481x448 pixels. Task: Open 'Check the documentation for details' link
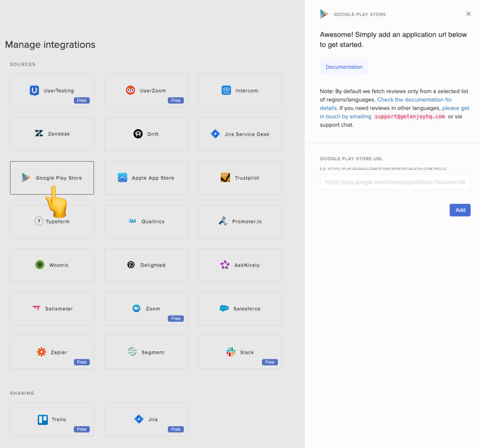click(x=386, y=104)
